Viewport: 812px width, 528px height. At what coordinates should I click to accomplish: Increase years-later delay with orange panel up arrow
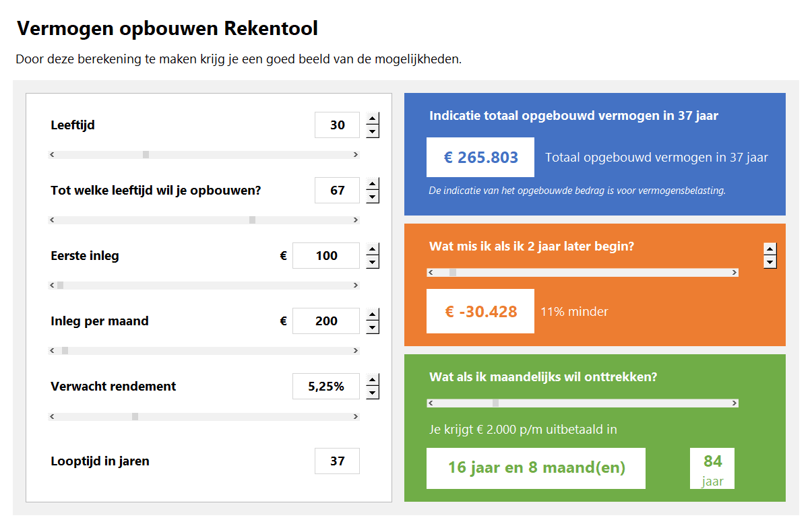click(770, 249)
